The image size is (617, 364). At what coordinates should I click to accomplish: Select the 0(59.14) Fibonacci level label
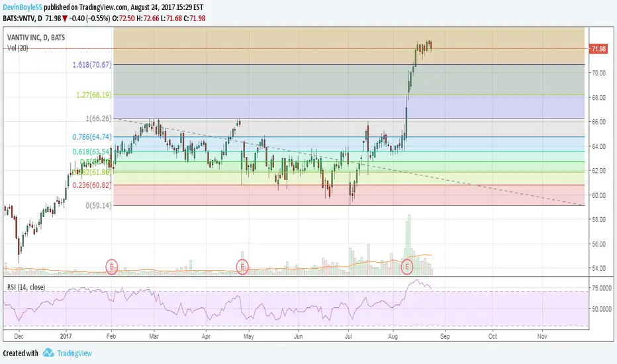coord(99,205)
